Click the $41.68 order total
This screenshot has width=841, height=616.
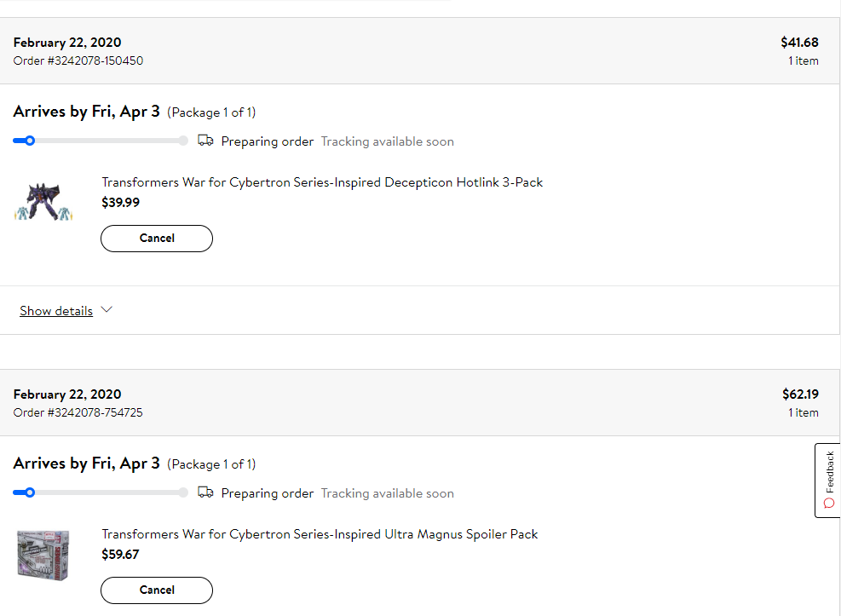pos(799,43)
